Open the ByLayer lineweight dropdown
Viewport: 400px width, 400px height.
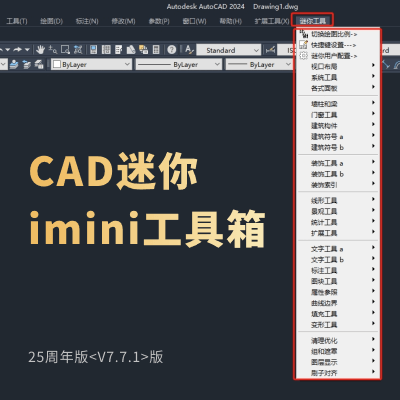pyautogui.click(x=259, y=64)
